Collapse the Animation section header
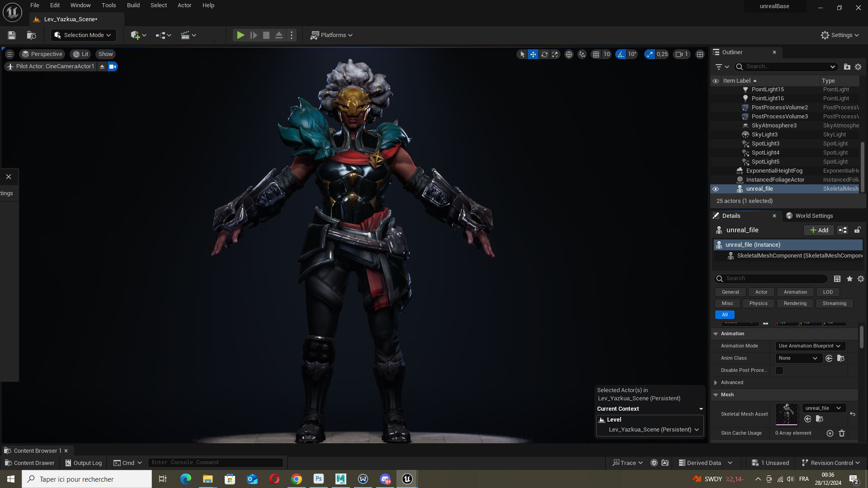 coord(716,334)
